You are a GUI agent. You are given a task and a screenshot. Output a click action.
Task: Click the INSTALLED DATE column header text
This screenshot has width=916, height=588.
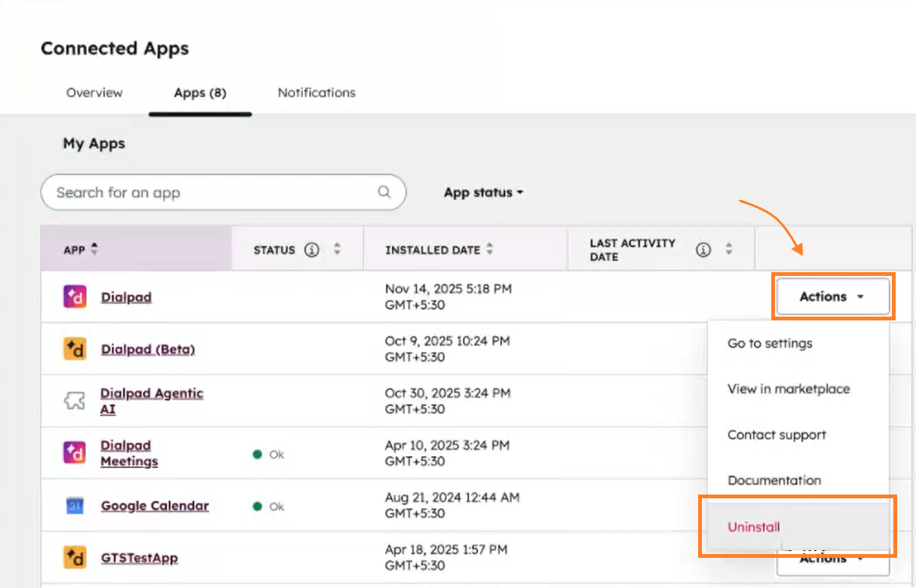click(x=433, y=250)
